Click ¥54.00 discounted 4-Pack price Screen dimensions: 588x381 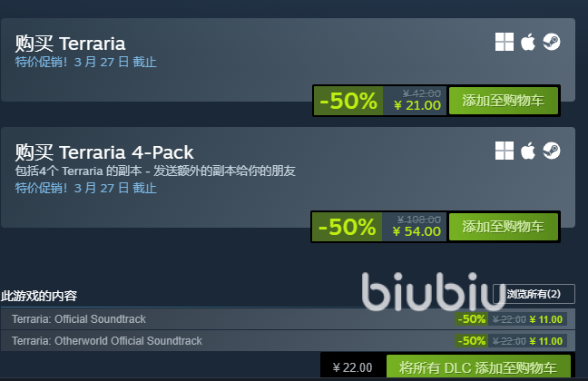click(416, 231)
